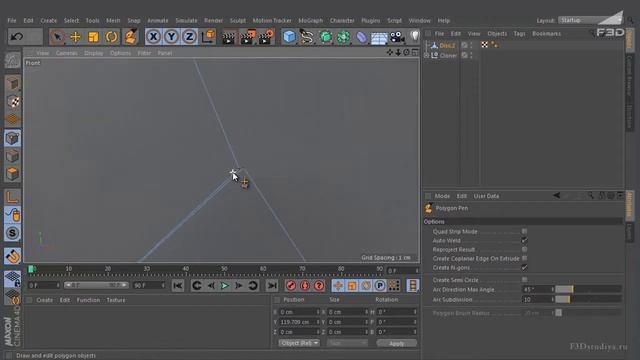640x360 pixels.
Task: Go to the start of animation
Action: 178,285
